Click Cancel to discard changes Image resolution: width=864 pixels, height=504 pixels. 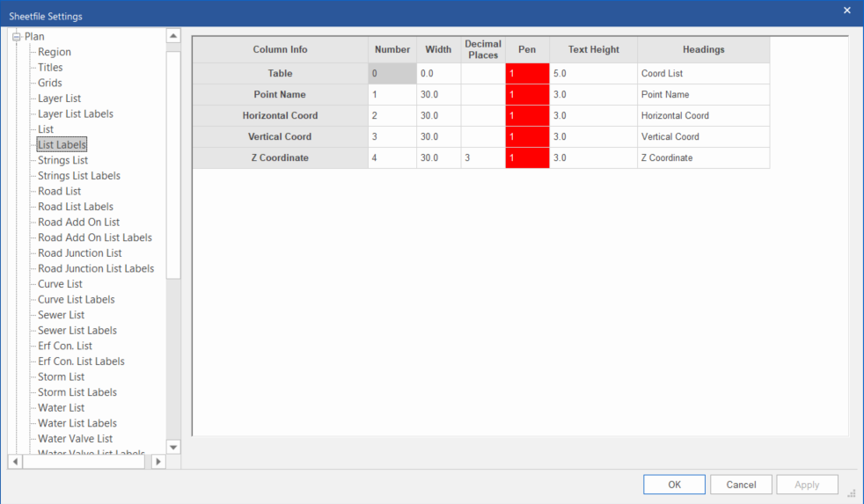coord(741,485)
